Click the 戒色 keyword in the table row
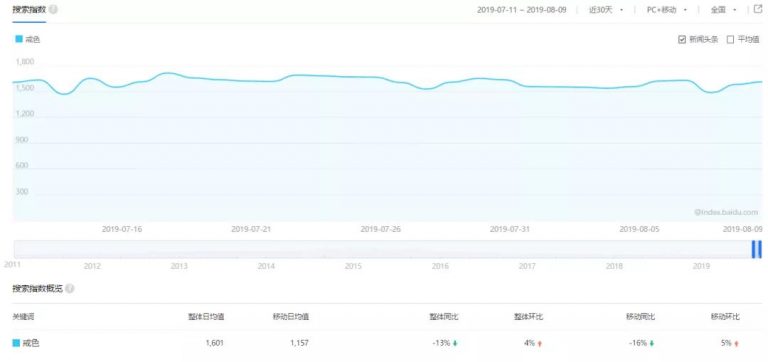 (x=31, y=343)
